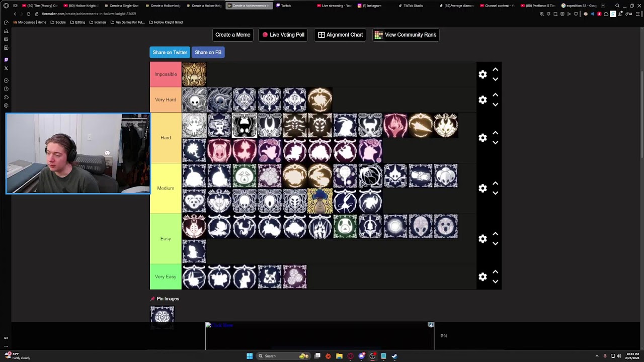This screenshot has height=362, width=644.
Task: Share the tier list on Twitter
Action: [170, 52]
